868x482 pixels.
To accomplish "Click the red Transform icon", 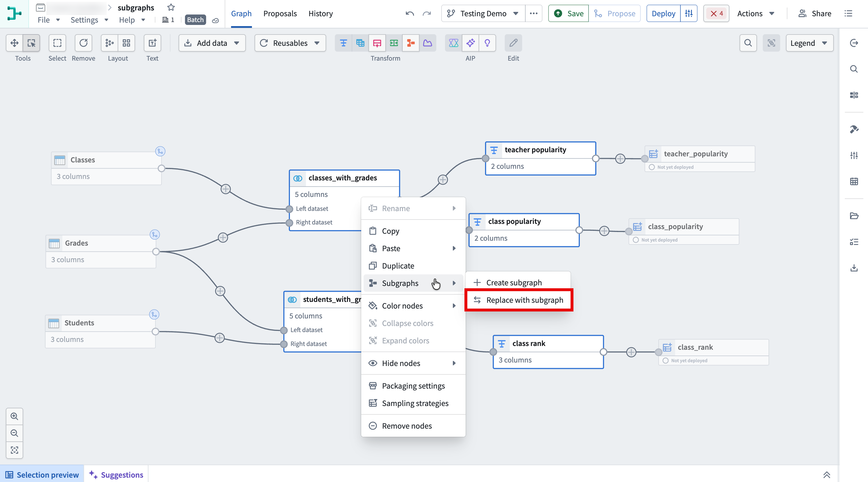I will [x=377, y=43].
